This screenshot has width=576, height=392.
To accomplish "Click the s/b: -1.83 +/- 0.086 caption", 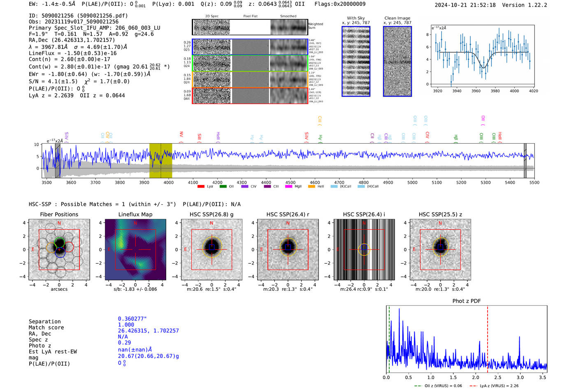I will point(135,289).
